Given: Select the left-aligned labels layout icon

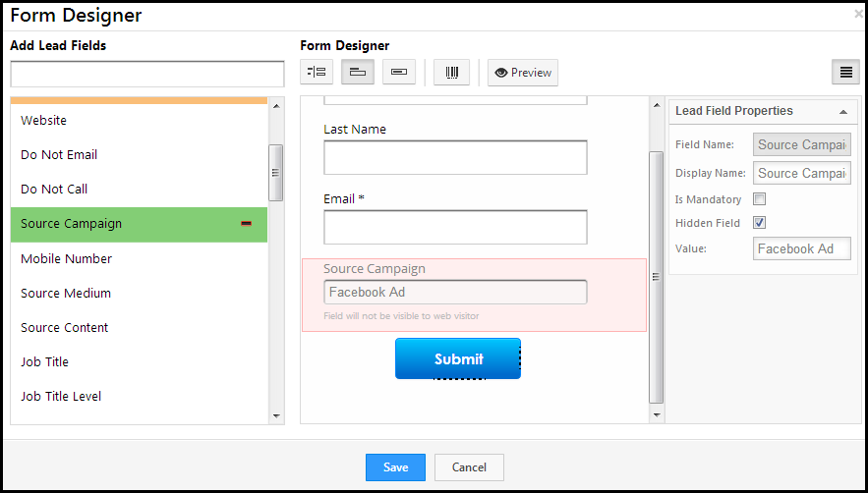Looking at the screenshot, I should 317,73.
